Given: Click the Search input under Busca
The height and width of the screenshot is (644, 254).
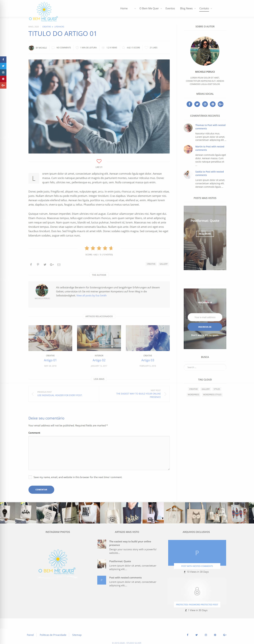Looking at the screenshot, I should pos(205,367).
